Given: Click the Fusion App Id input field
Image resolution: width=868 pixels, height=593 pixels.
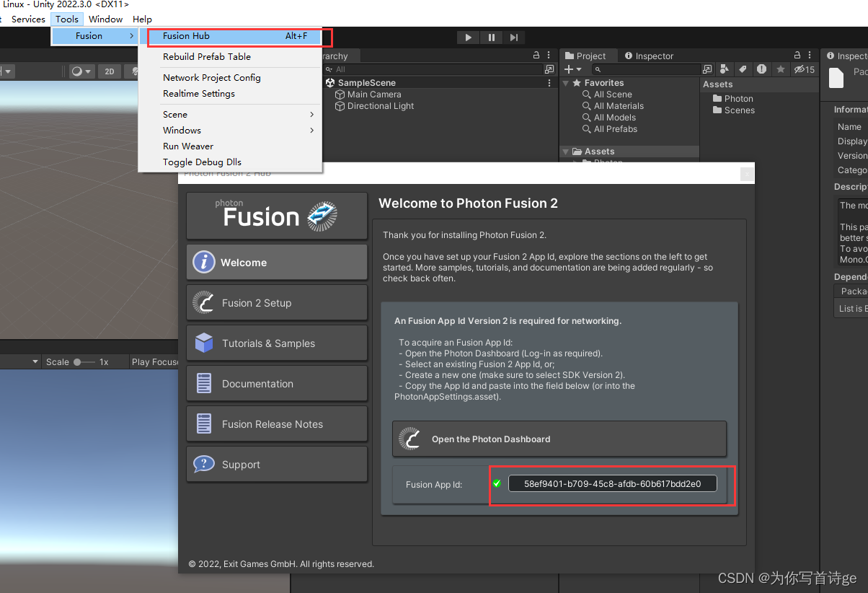Looking at the screenshot, I should click(613, 483).
